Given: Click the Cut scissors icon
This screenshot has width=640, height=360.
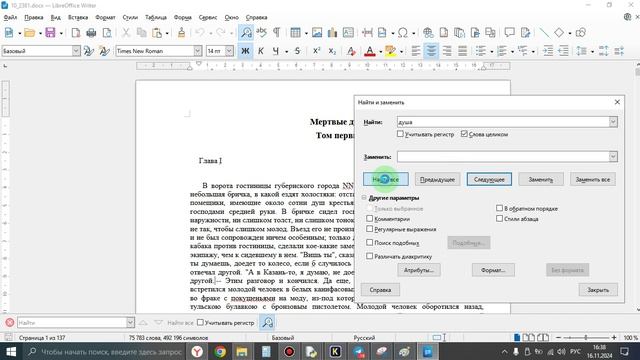Looking at the screenshot, I should point(126,33).
